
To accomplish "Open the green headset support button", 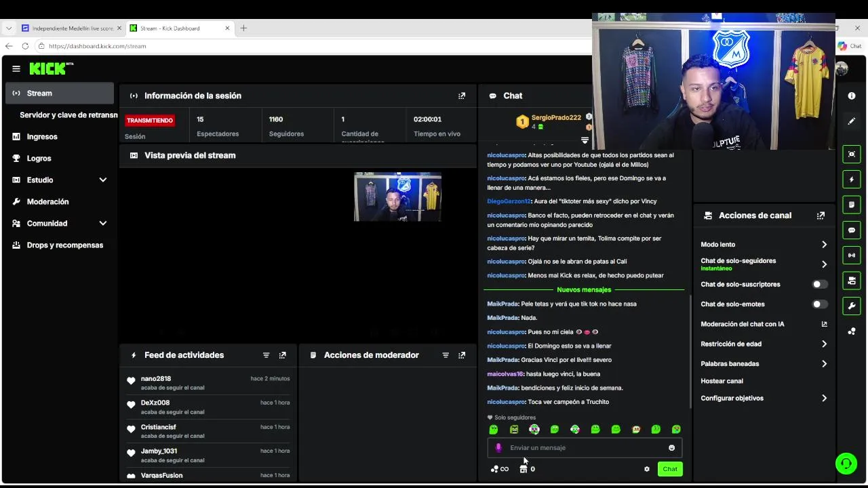I will (x=846, y=464).
